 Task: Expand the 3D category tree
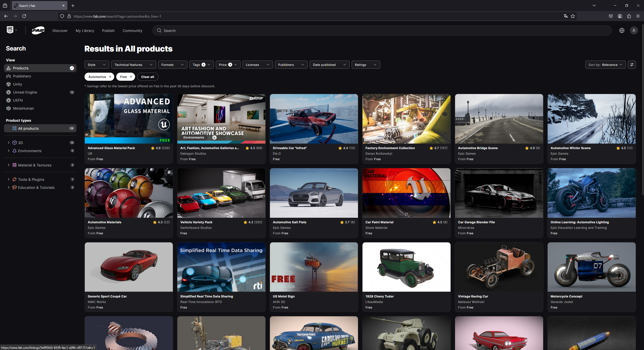[9, 143]
